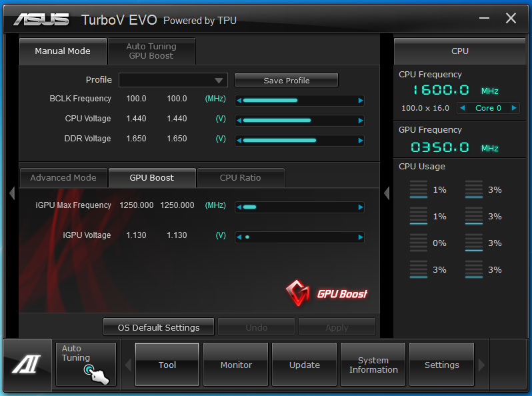This screenshot has height=396, width=532.
Task: Increase CPU Voltage with right arrow
Action: (360, 121)
